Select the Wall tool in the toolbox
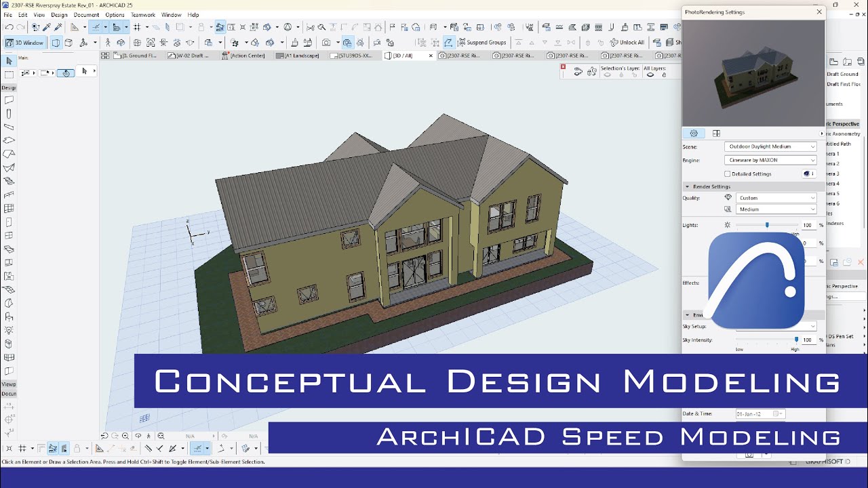This screenshot has height=488, width=868. (x=9, y=100)
